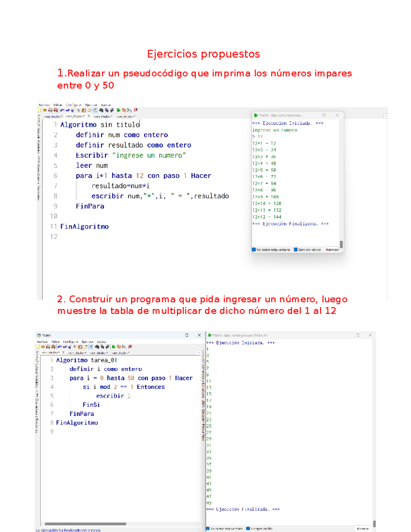
Task: Create a new file with the new document icon
Action: click(40, 110)
